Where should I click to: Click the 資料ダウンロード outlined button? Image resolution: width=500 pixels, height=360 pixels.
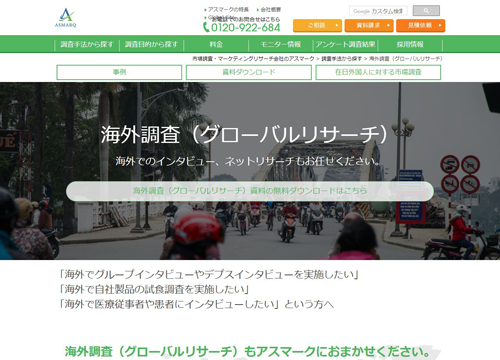click(x=249, y=72)
